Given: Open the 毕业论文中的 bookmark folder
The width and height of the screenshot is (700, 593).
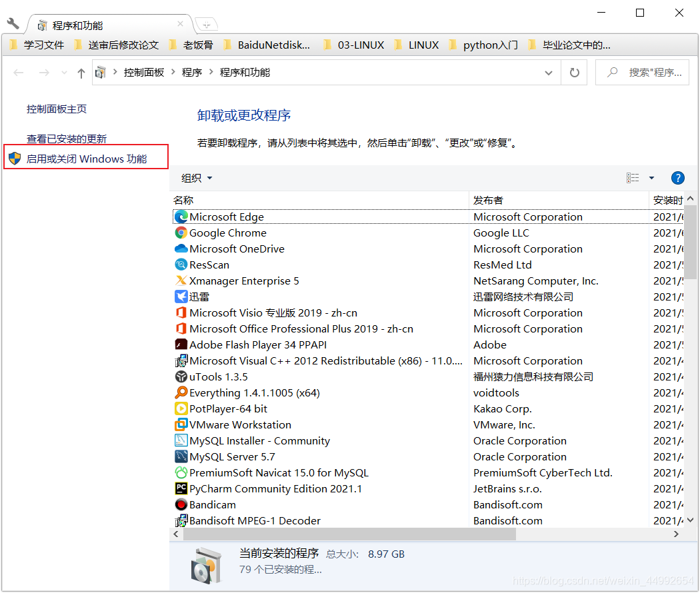Looking at the screenshot, I should [x=569, y=45].
